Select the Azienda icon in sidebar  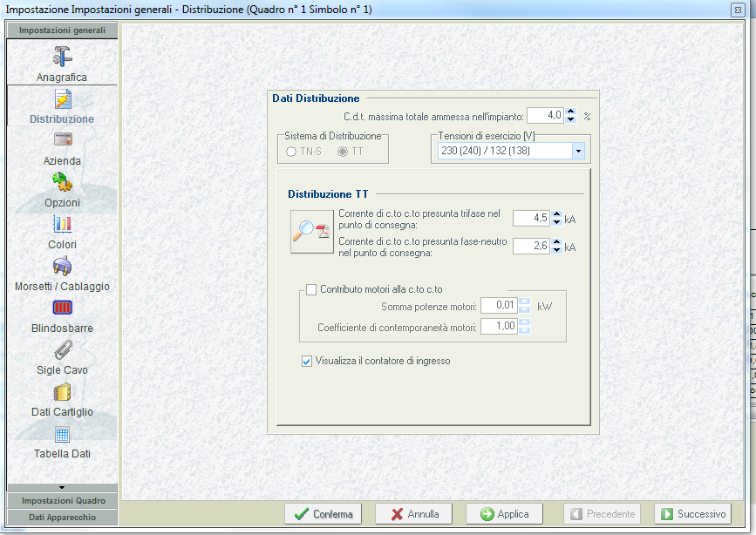pyautogui.click(x=62, y=139)
